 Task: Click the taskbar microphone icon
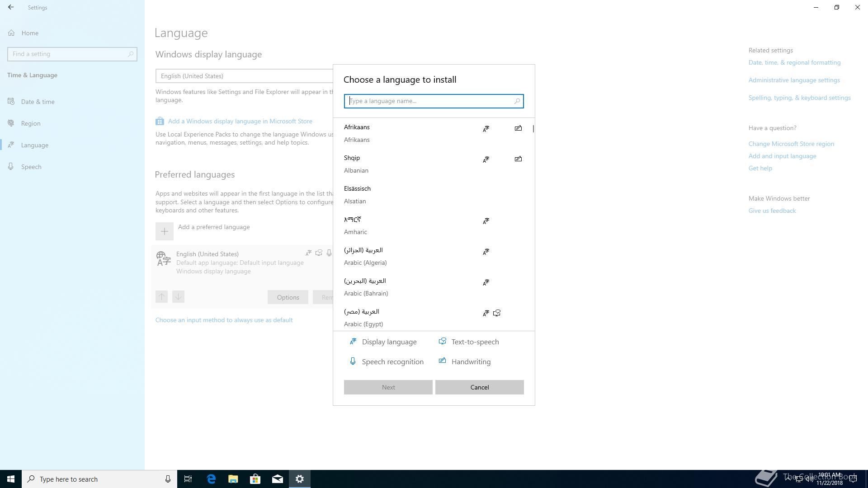pyautogui.click(x=168, y=479)
